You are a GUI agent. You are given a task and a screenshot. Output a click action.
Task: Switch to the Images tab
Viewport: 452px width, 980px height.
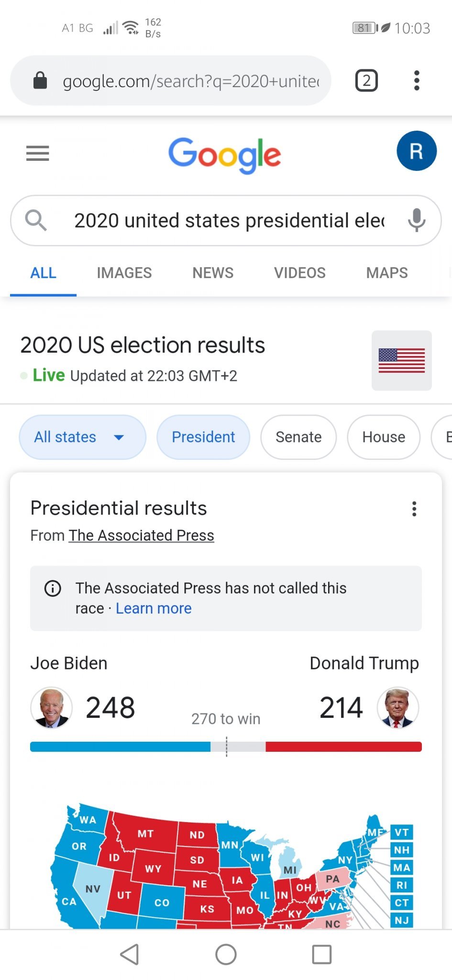coord(124,273)
